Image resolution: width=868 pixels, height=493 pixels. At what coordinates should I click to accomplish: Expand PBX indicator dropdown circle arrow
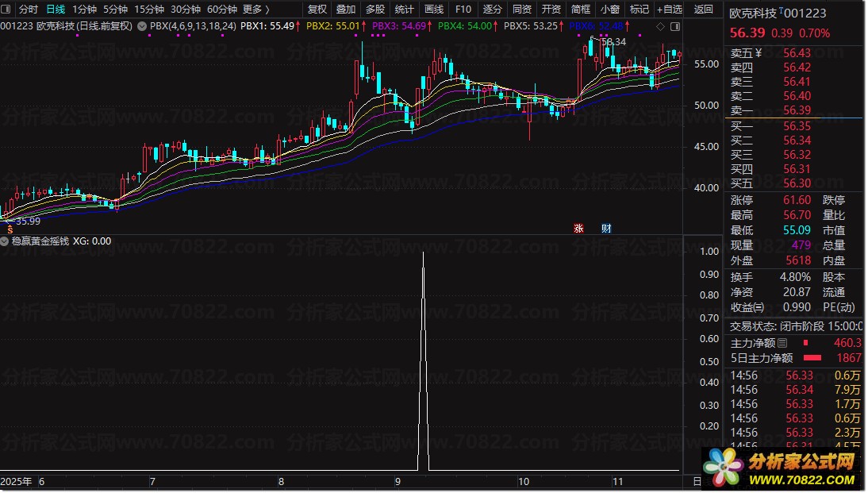pyautogui.click(x=142, y=26)
